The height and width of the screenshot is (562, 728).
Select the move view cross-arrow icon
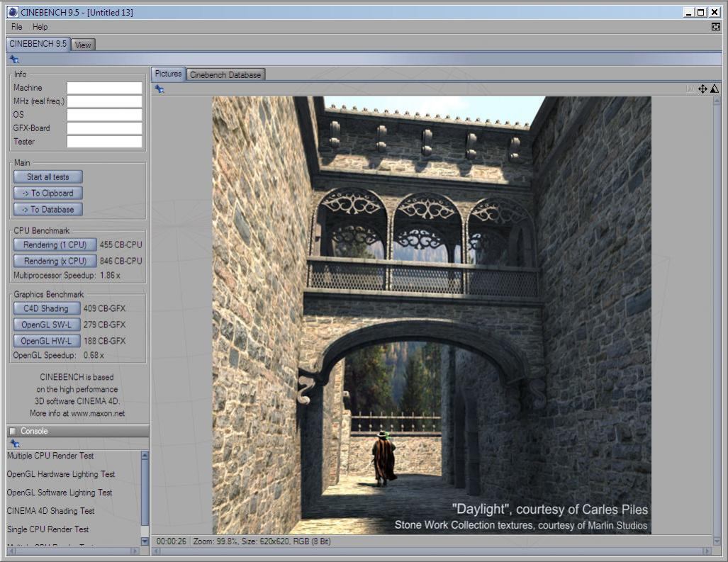point(702,89)
